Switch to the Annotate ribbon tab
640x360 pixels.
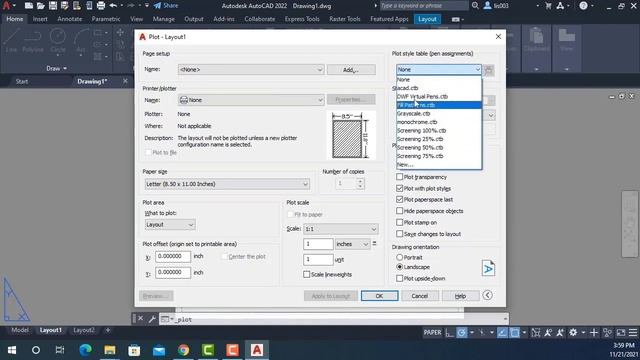click(x=69, y=19)
